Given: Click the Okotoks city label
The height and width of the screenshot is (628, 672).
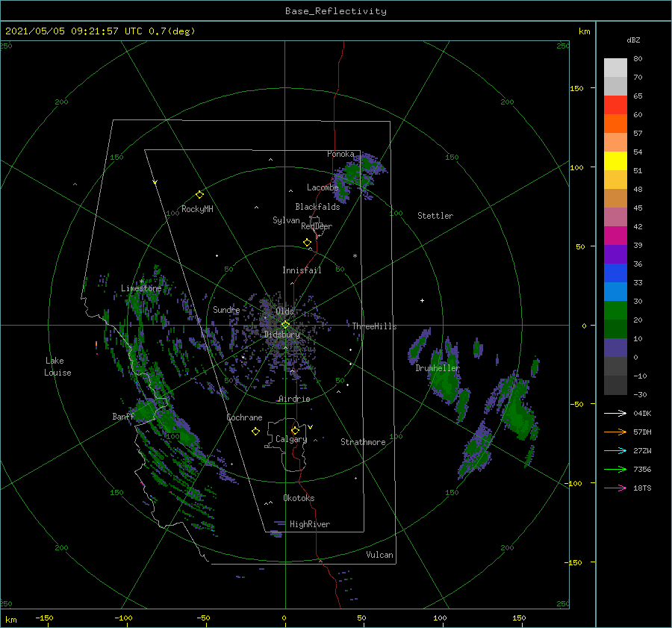Looking at the screenshot, I should pyautogui.click(x=299, y=498).
